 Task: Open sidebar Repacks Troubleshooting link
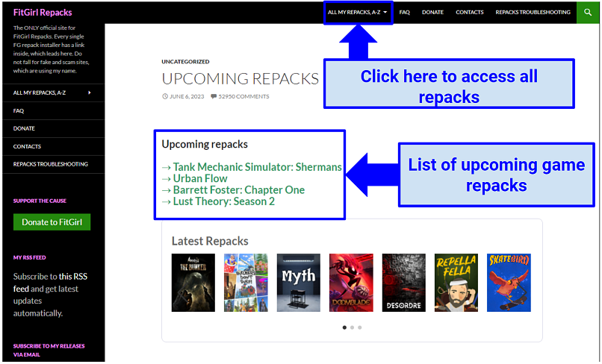coord(50,164)
